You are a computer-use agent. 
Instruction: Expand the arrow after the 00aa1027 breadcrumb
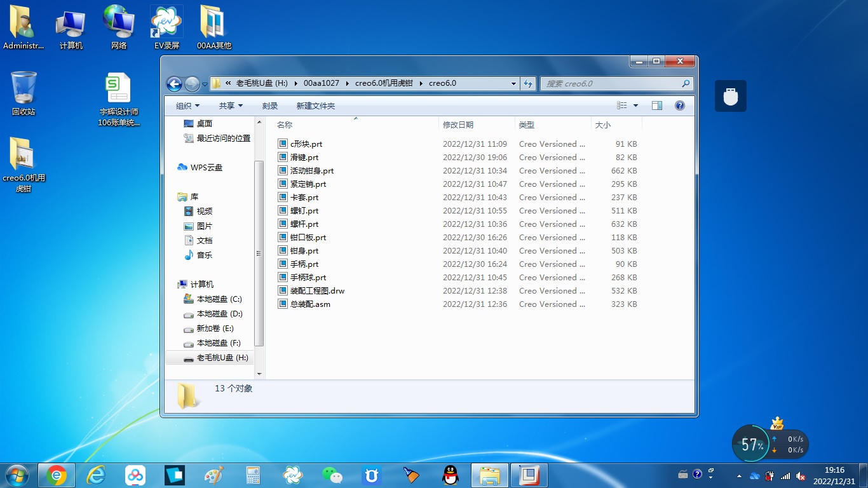point(347,83)
